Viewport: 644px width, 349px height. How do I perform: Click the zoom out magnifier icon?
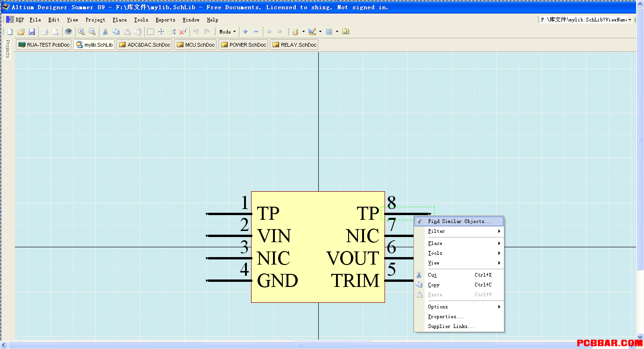tap(92, 32)
